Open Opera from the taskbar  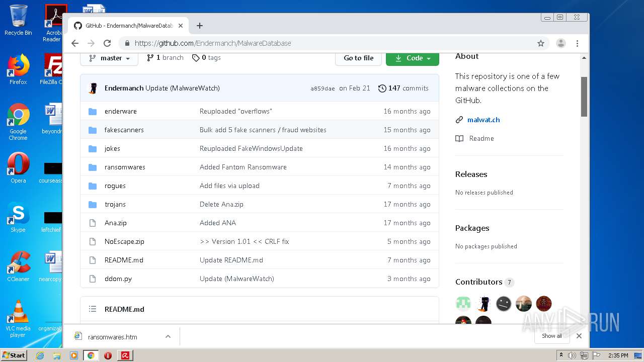(108, 355)
